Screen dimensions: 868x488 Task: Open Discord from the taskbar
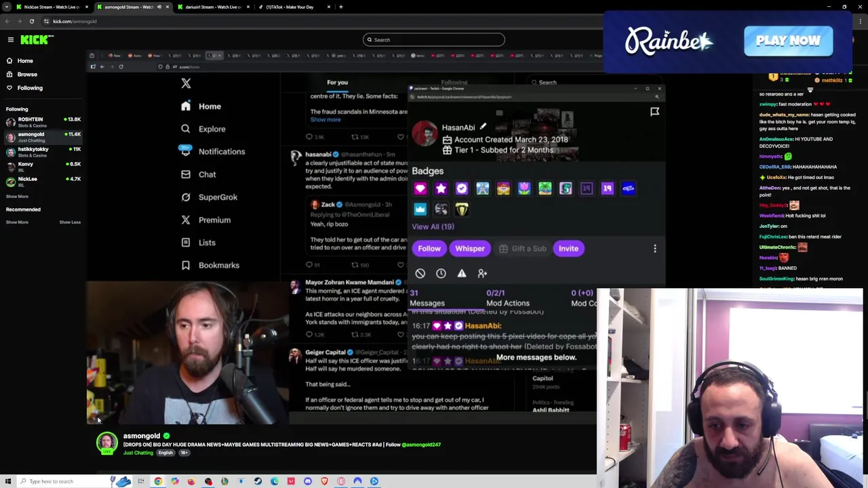coord(308,481)
